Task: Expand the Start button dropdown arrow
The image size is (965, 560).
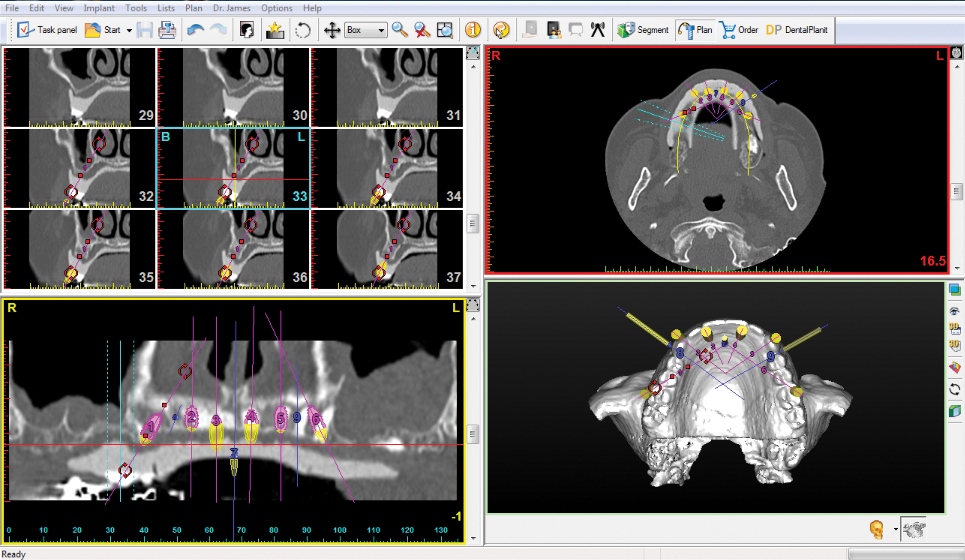Action: tap(129, 30)
